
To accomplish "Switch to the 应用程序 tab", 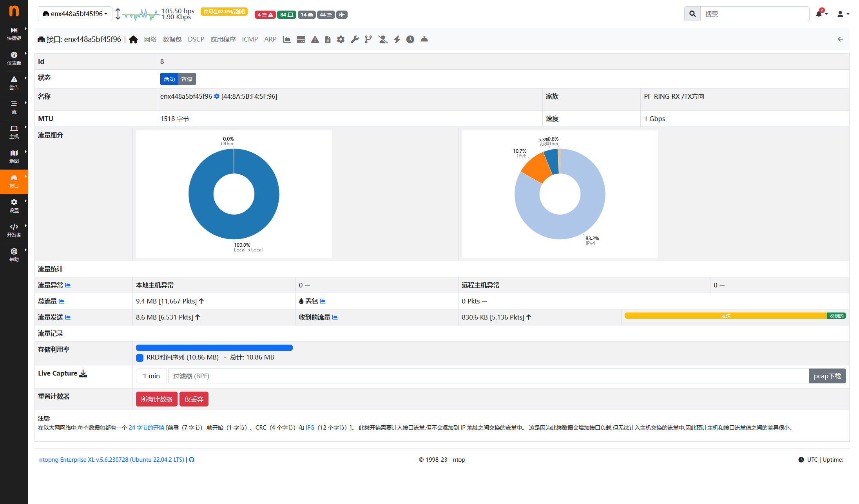I will pyautogui.click(x=223, y=40).
